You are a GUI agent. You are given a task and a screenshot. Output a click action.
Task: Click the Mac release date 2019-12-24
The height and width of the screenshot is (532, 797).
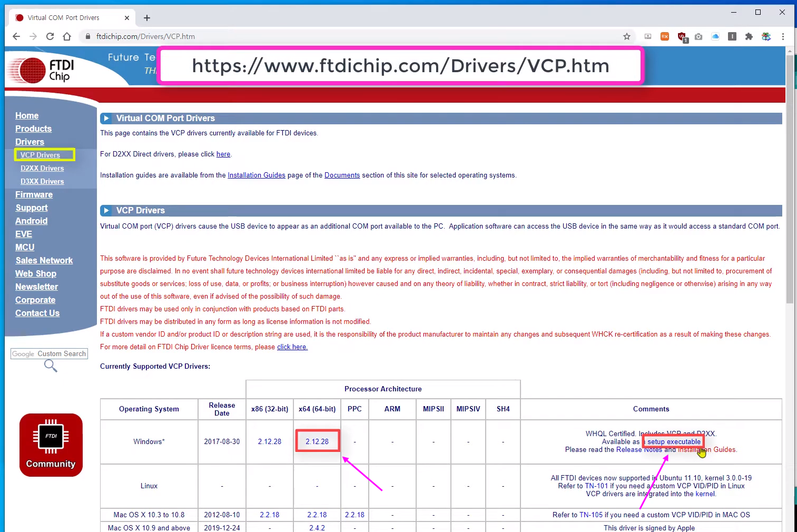click(x=222, y=528)
